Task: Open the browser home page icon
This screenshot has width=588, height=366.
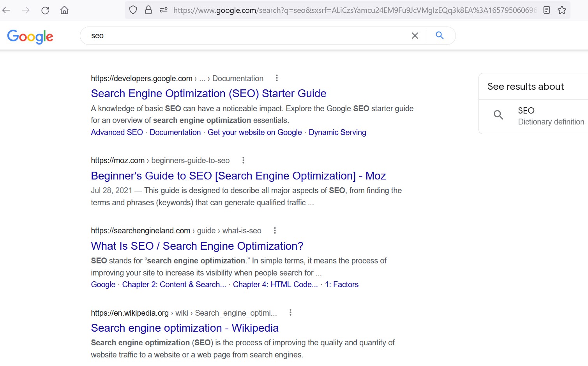Action: coord(65,10)
